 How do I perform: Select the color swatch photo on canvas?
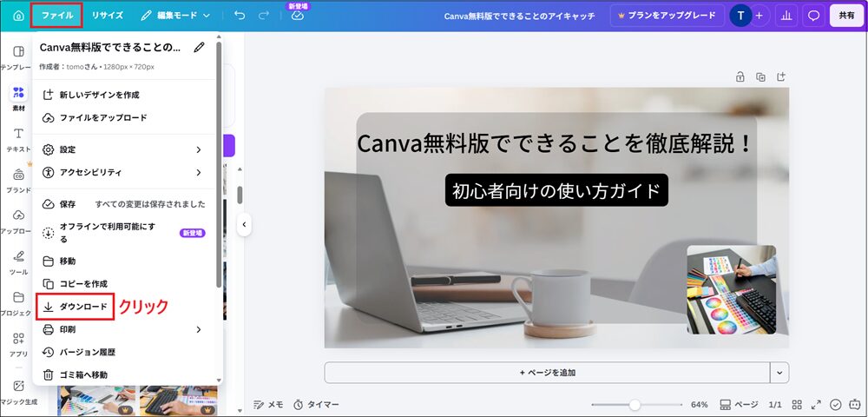731,290
